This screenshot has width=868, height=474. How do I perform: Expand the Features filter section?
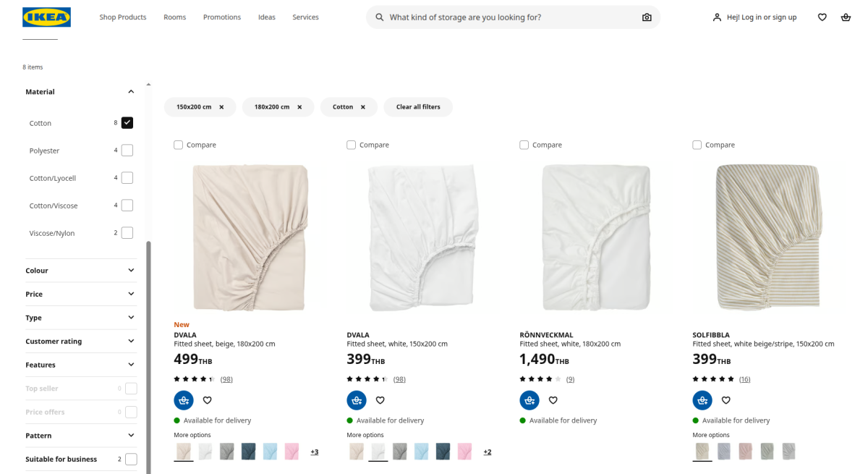[80, 365]
